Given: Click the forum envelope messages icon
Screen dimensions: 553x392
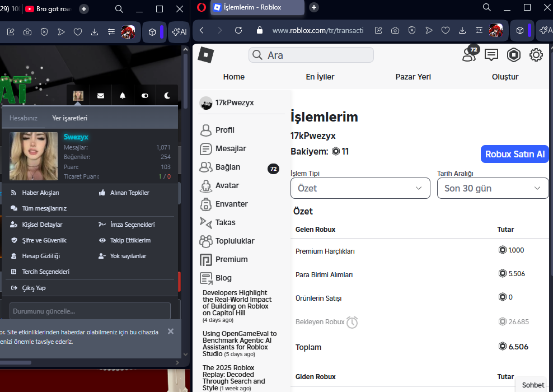Looking at the screenshot, I should (x=101, y=96).
